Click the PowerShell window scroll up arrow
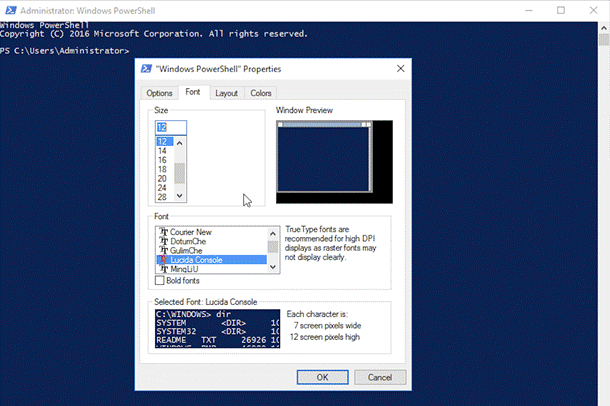 604,28
